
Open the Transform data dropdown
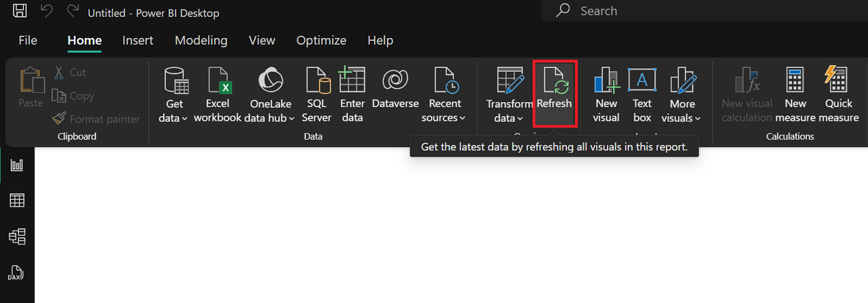(509, 95)
